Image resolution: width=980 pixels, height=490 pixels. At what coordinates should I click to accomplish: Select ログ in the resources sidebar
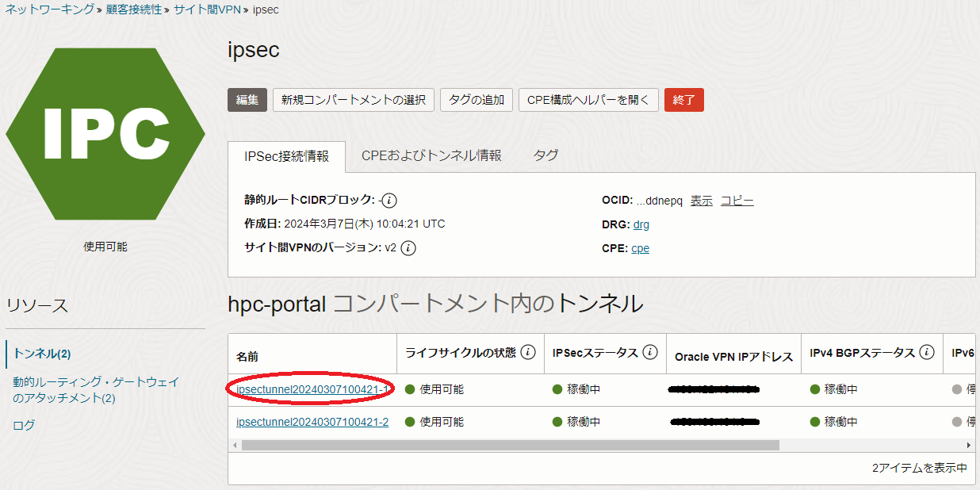pos(24,425)
